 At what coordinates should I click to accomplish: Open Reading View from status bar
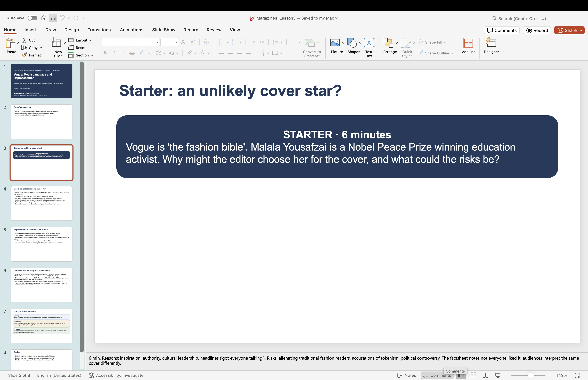(x=485, y=375)
